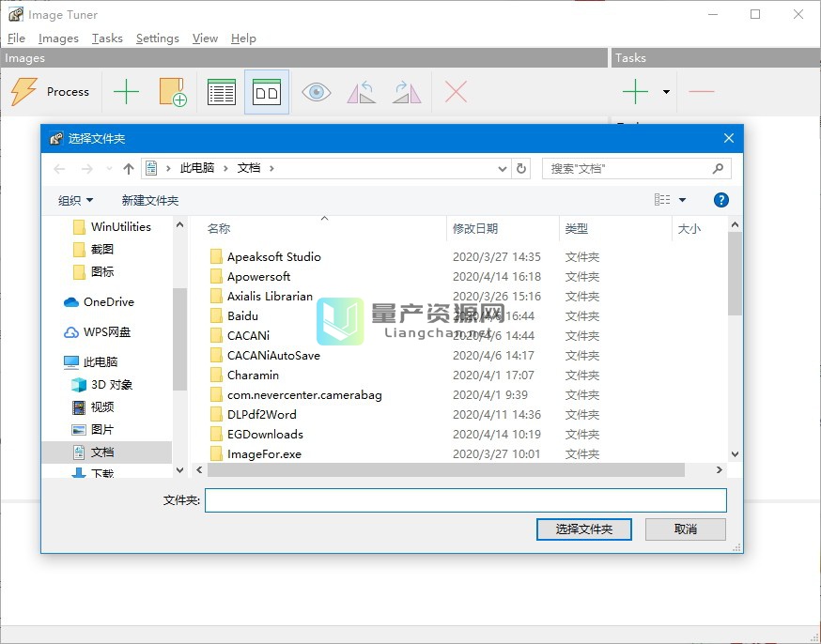Screen dimensions: 821x644
Task: Click the back arrow in the folder dialog
Action: tap(60, 168)
